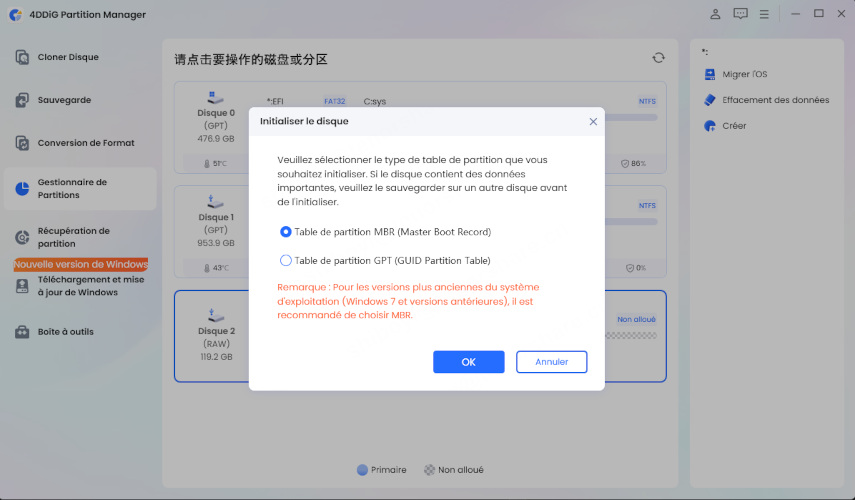
Task: Open the user account icon
Action: 715,14
